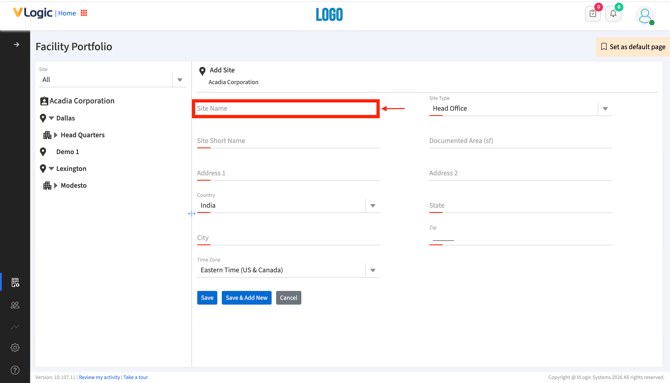The height and width of the screenshot is (383, 670).
Task: Select Acadia Corporation in the tree
Action: 82,101
